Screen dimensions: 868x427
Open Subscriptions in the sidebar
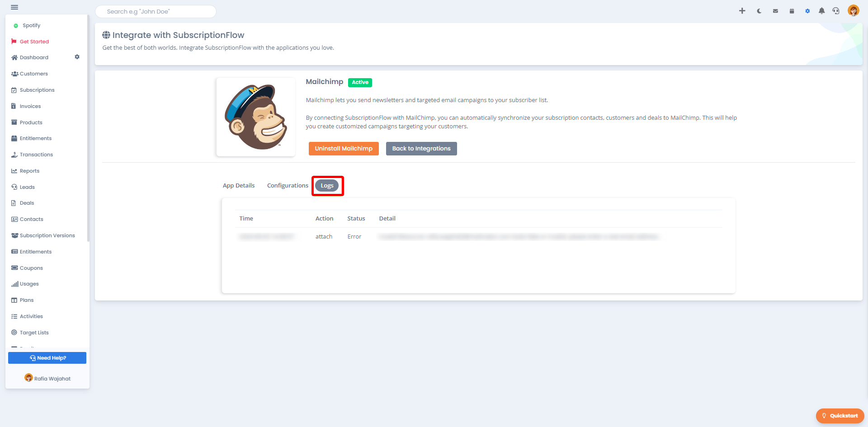tap(37, 90)
